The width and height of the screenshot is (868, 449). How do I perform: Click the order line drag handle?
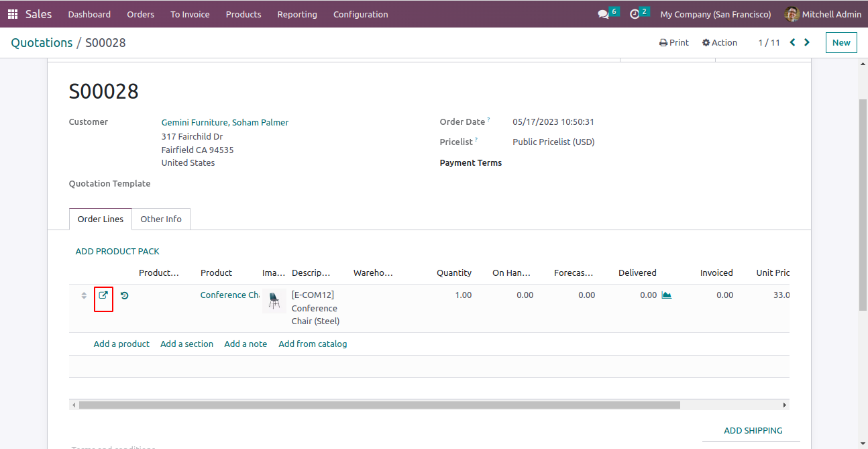(x=84, y=295)
